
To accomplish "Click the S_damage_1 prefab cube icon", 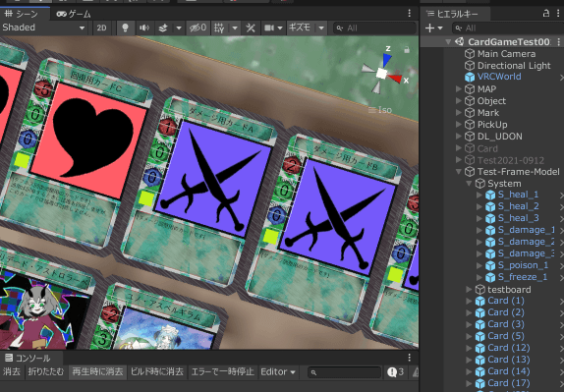I will 490,230.
